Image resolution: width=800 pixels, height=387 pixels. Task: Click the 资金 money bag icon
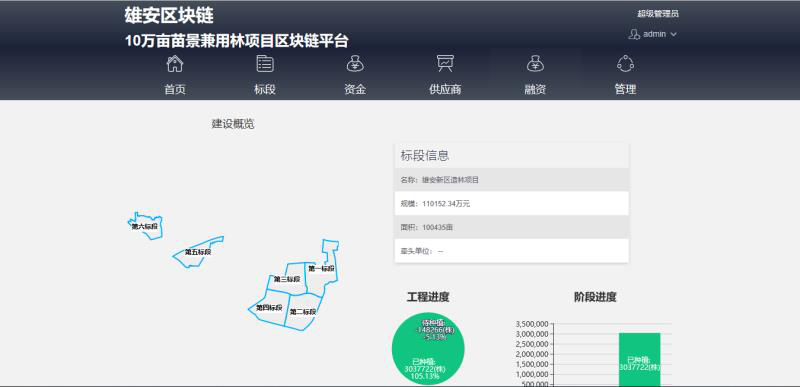(355, 64)
